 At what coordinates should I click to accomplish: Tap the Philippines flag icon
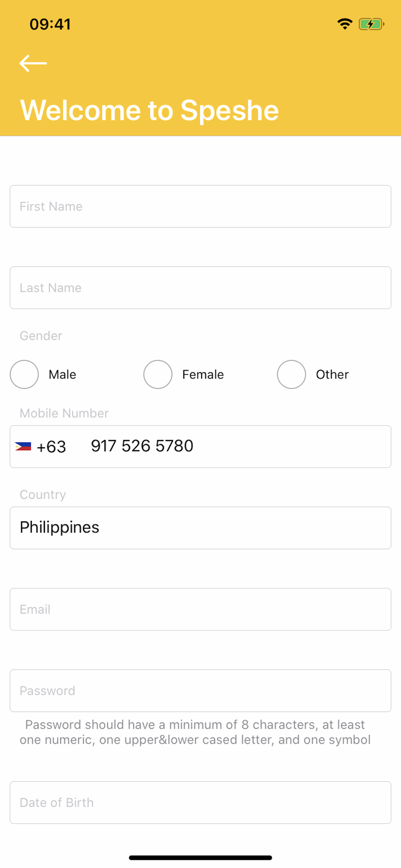[x=23, y=446]
